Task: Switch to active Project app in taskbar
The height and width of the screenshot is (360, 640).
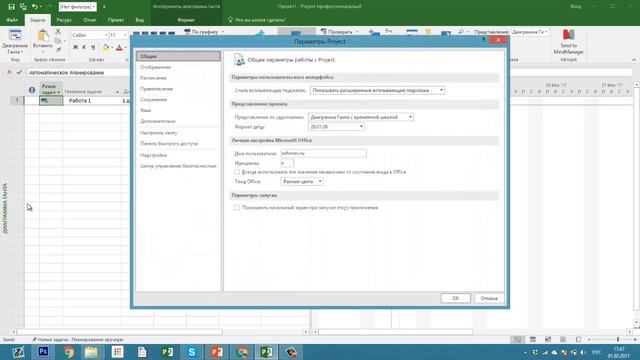Action: click(x=267, y=352)
